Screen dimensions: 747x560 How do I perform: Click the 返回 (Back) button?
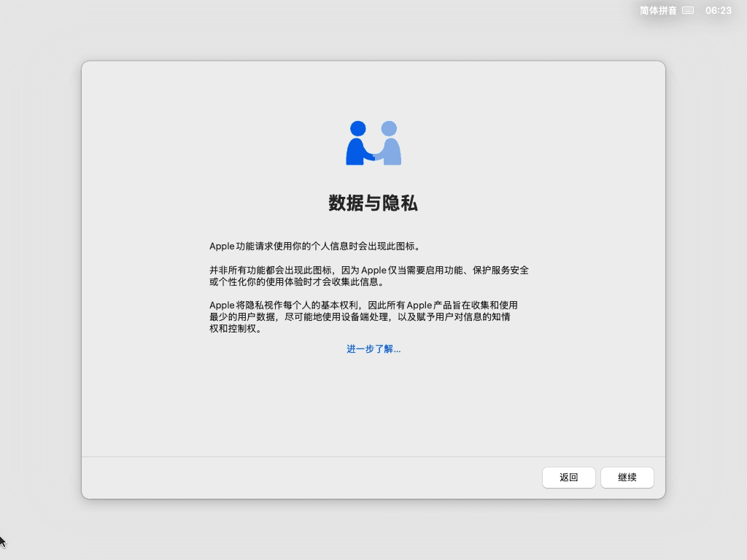[x=568, y=477]
